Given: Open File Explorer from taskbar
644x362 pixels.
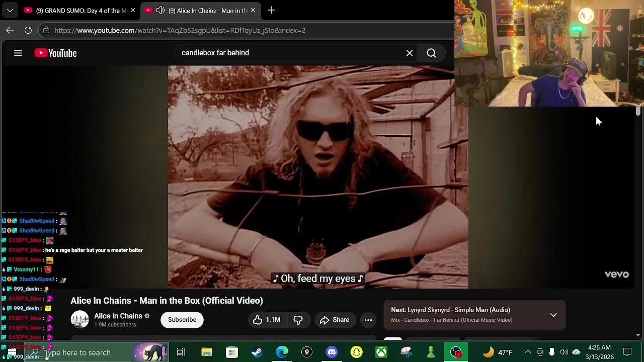Looking at the screenshot, I should [x=207, y=352].
